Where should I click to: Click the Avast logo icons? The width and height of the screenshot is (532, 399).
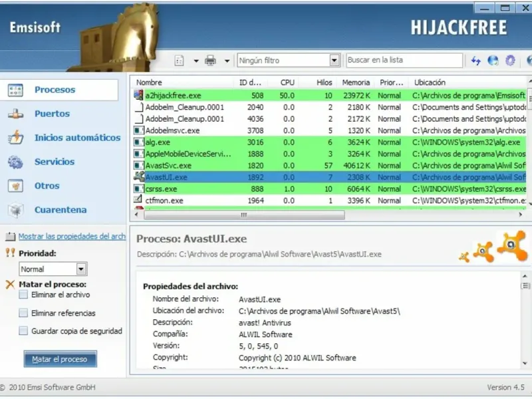493,247
